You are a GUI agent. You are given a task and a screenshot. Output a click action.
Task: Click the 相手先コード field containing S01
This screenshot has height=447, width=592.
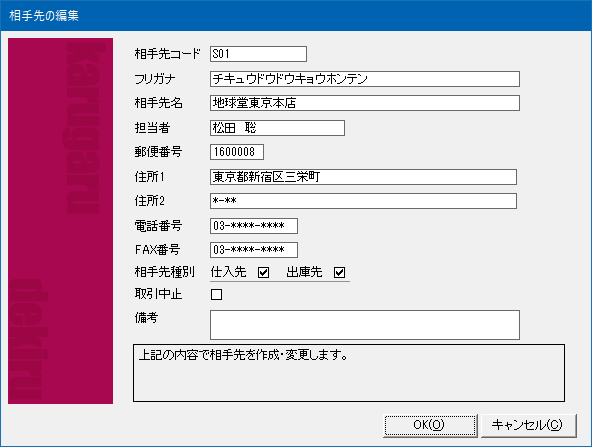coord(258,54)
